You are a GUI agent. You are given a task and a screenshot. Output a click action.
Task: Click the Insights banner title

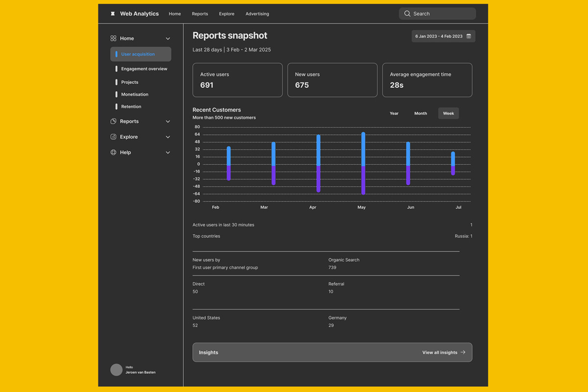pos(208,352)
